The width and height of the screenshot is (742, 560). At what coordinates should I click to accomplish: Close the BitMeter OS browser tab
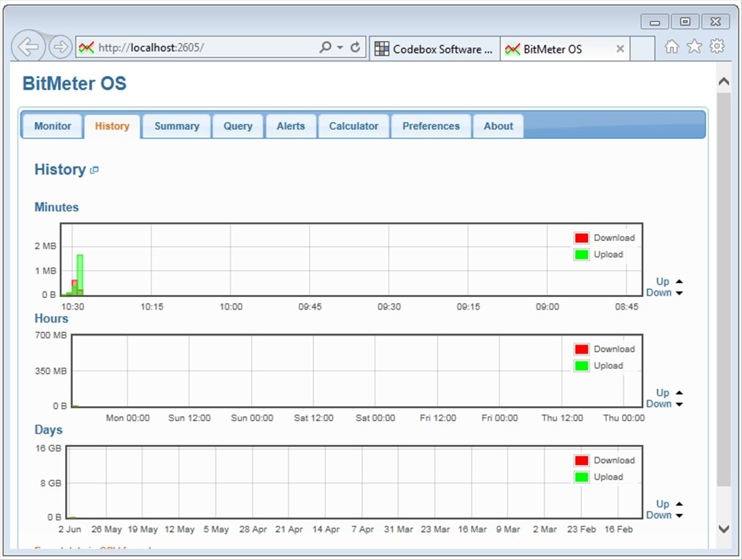click(x=620, y=49)
